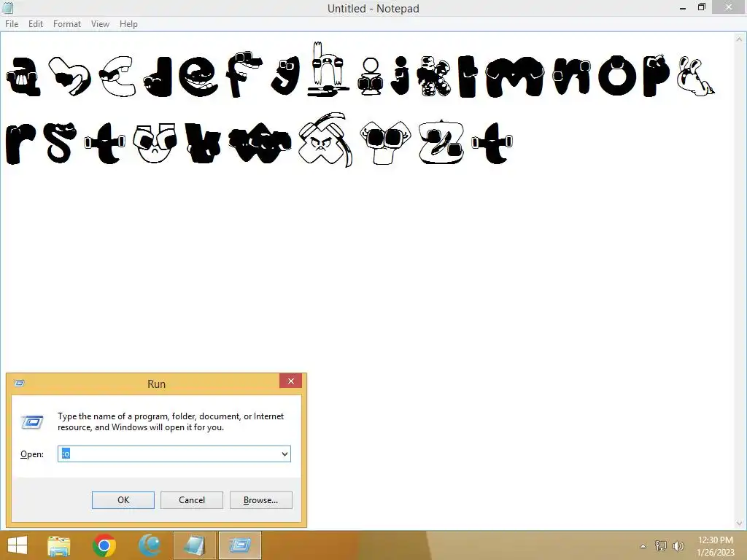Click the Notepad icon in title bar
The width and height of the screenshot is (747, 560).
click(x=7, y=7)
